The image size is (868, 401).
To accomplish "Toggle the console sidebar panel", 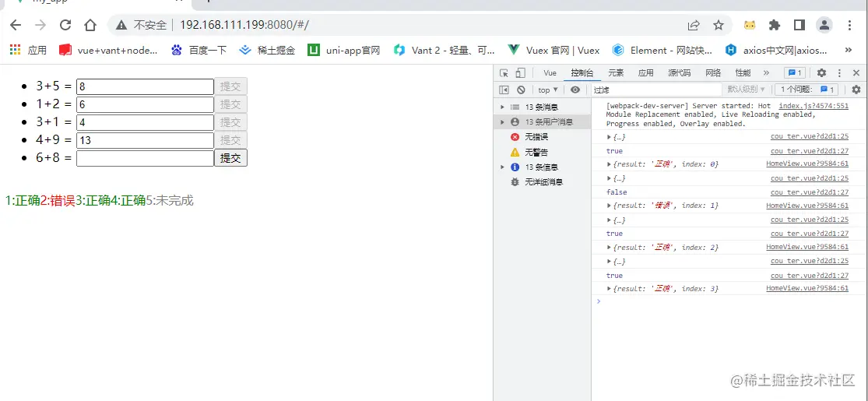I will point(504,90).
